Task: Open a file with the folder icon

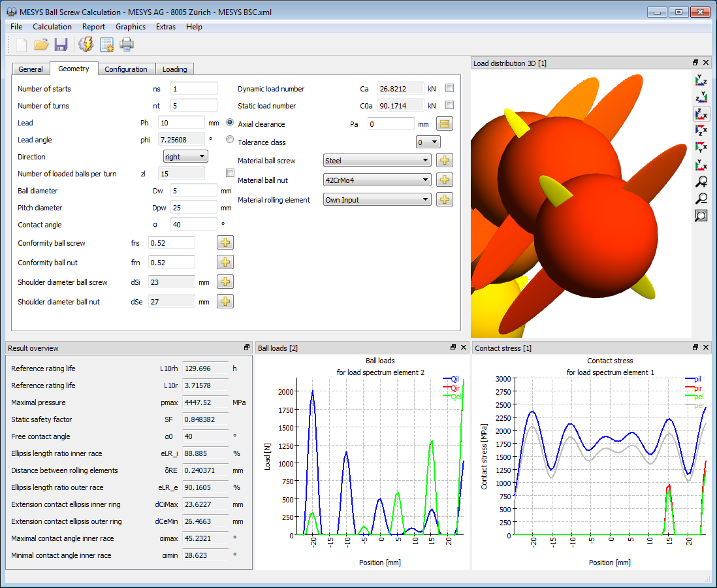Action: 42,44
